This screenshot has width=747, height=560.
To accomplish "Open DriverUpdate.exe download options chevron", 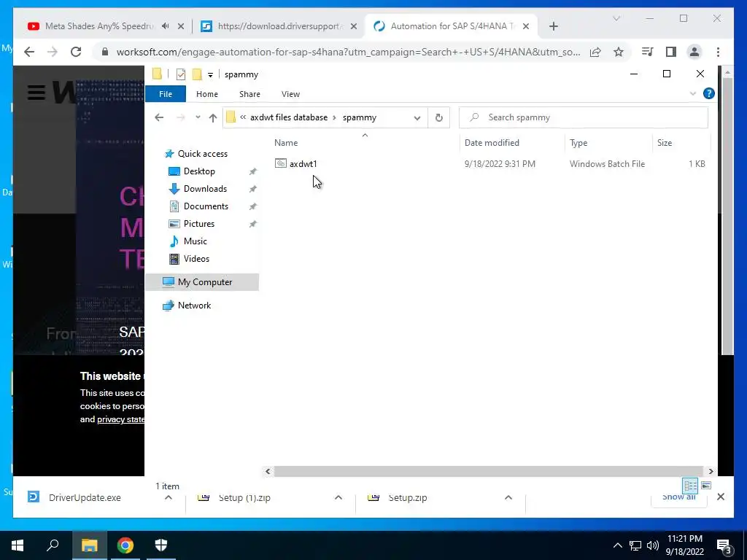I will point(169,497).
